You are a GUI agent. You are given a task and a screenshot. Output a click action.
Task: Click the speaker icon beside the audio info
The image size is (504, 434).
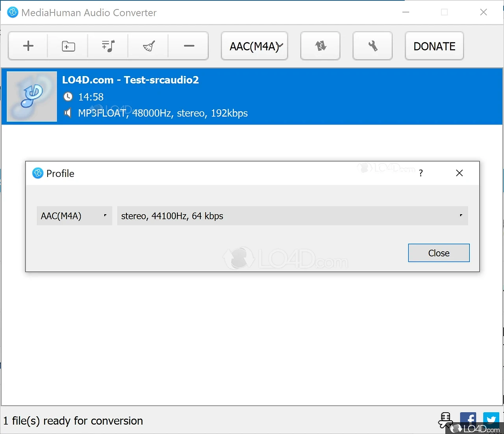click(x=68, y=113)
